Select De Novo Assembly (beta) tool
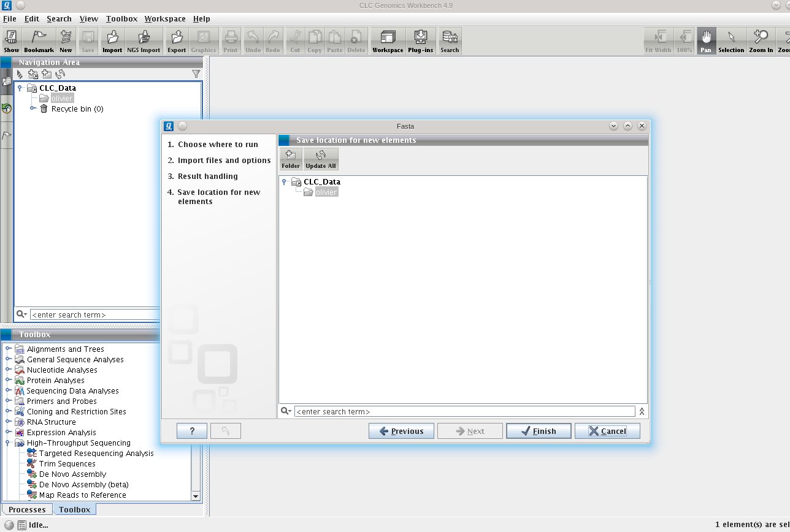The image size is (790, 532). (x=84, y=485)
